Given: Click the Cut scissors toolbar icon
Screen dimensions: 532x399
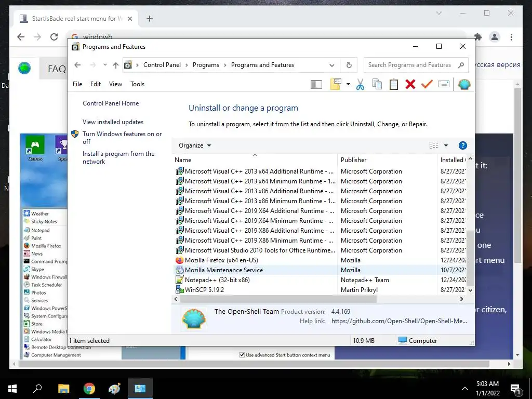Looking at the screenshot, I should [360, 84].
